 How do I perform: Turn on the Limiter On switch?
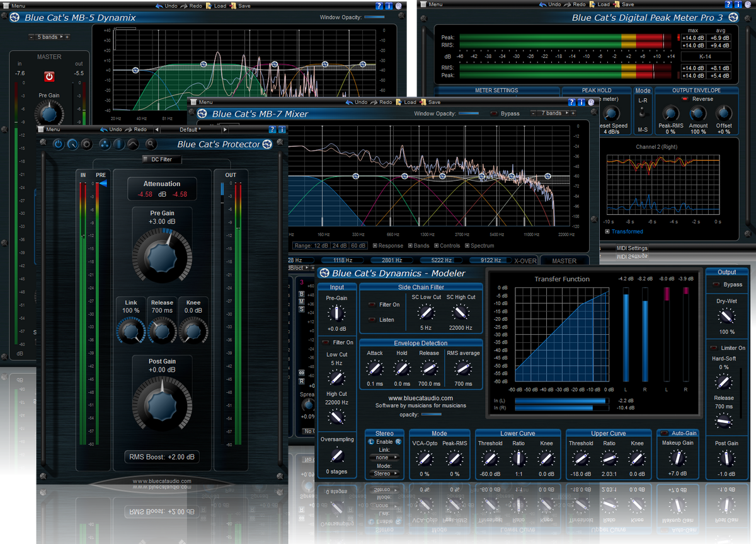(713, 348)
